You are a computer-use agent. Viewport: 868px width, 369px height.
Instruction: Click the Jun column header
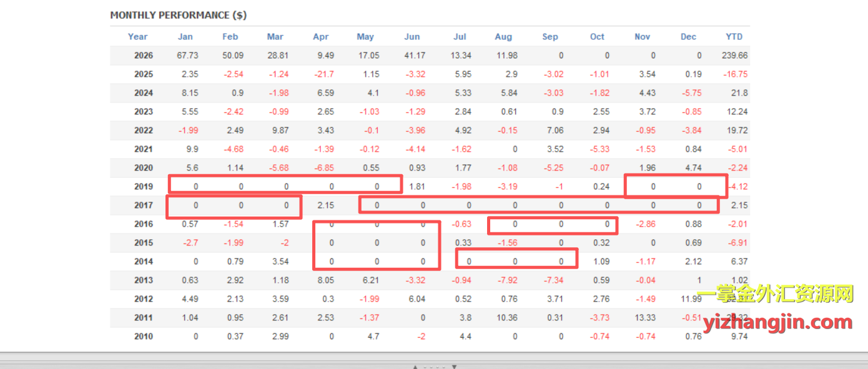[x=412, y=36]
